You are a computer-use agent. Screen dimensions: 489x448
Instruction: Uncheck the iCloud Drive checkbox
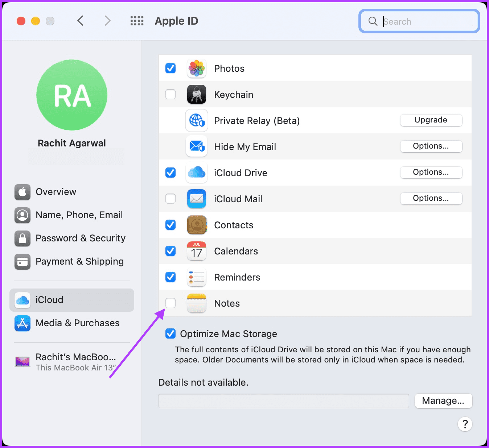(x=170, y=173)
